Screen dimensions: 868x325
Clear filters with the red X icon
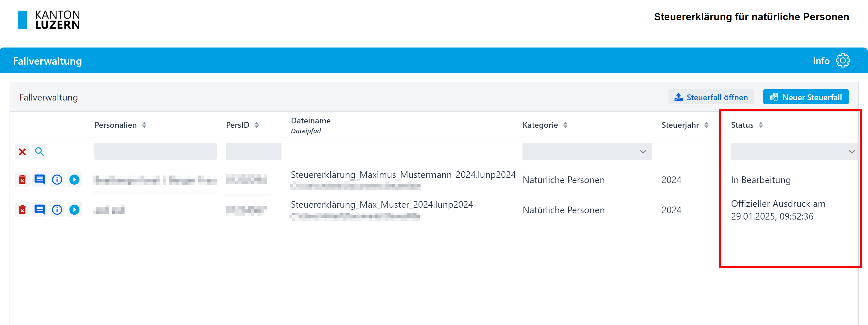click(x=22, y=152)
